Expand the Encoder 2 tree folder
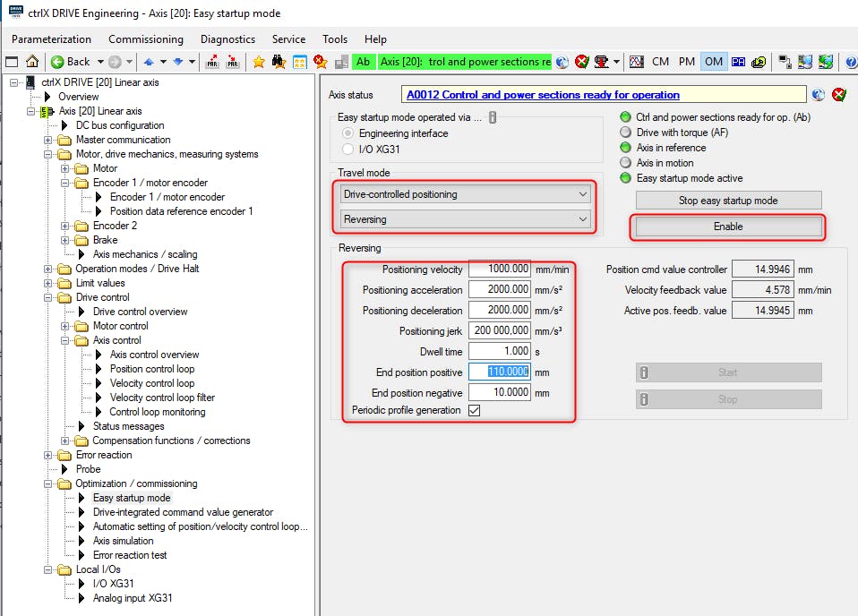 click(x=65, y=226)
